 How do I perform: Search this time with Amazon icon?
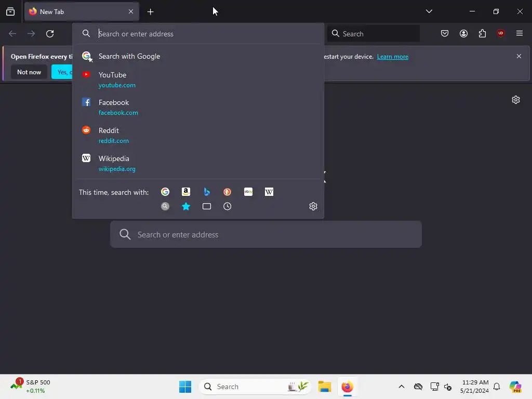pyautogui.click(x=186, y=192)
